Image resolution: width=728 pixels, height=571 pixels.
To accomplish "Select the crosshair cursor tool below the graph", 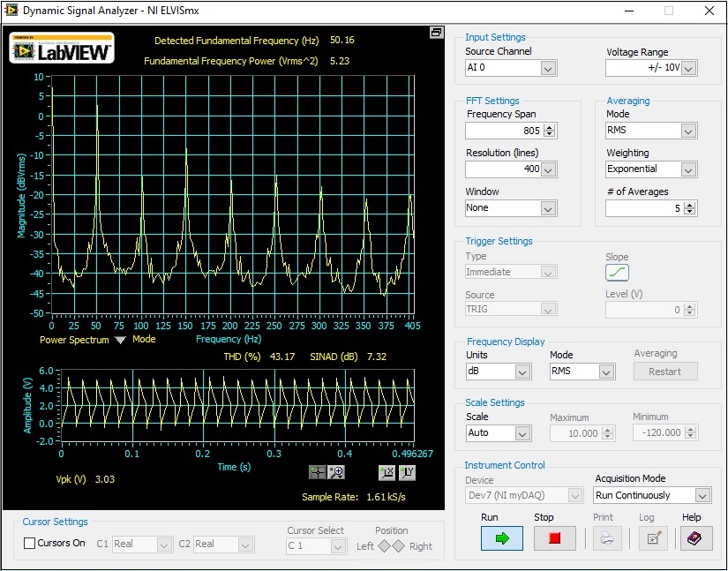I will [x=317, y=472].
